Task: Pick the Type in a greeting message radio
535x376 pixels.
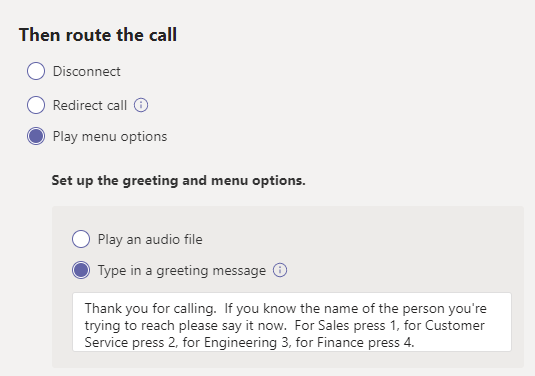Action: point(81,270)
